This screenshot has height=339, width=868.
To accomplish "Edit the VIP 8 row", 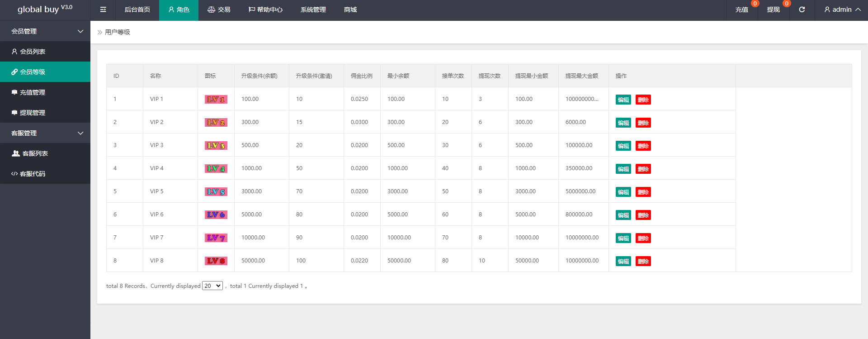I will point(623,261).
